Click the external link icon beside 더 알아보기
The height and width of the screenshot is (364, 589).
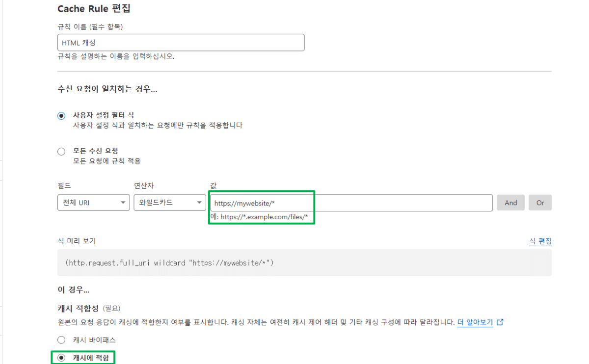click(500, 323)
